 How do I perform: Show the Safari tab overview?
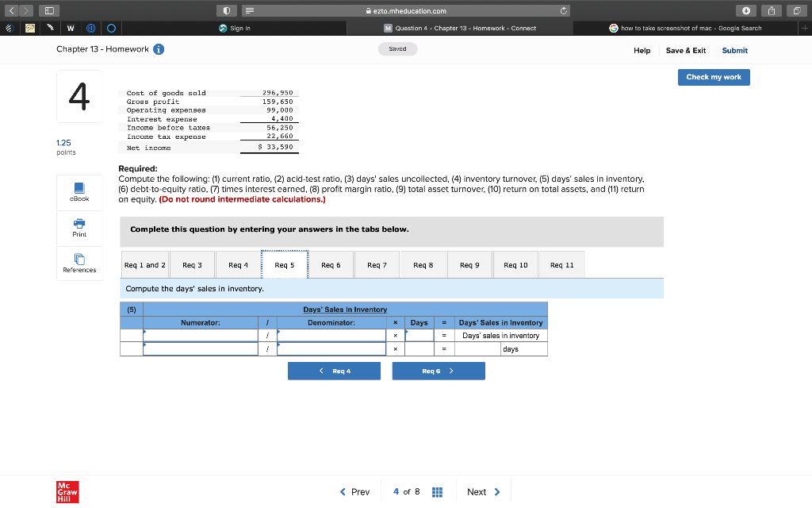coord(797,10)
